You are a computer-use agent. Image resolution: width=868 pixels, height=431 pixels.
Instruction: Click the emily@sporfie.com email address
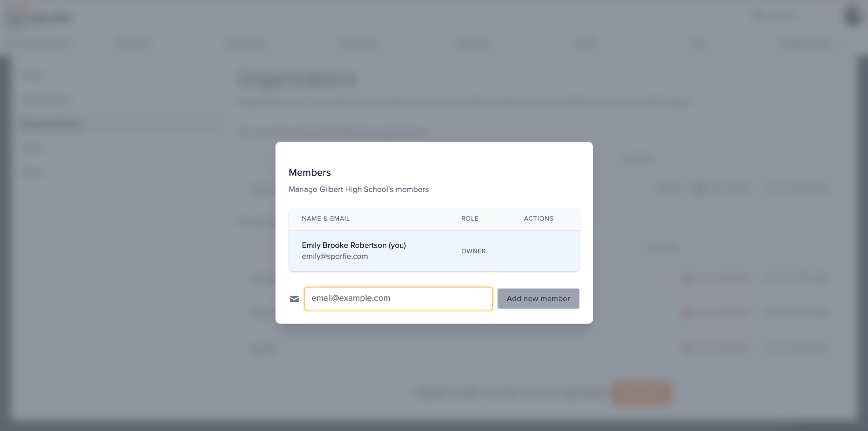pos(335,256)
